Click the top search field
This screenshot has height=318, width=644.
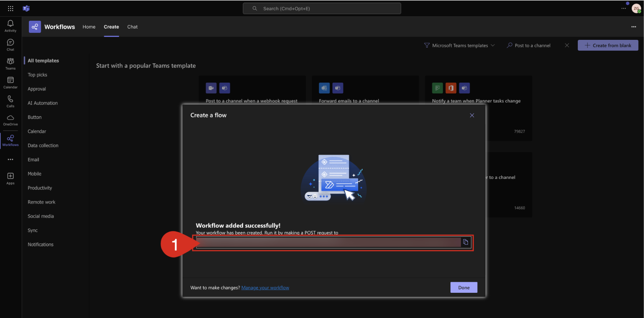click(322, 9)
